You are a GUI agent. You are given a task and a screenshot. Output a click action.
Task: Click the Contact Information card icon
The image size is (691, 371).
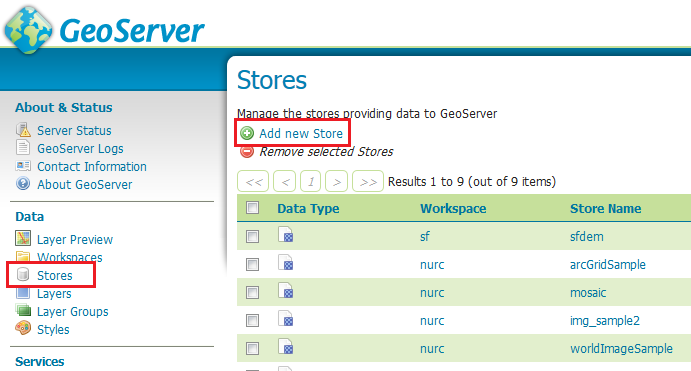click(23, 166)
